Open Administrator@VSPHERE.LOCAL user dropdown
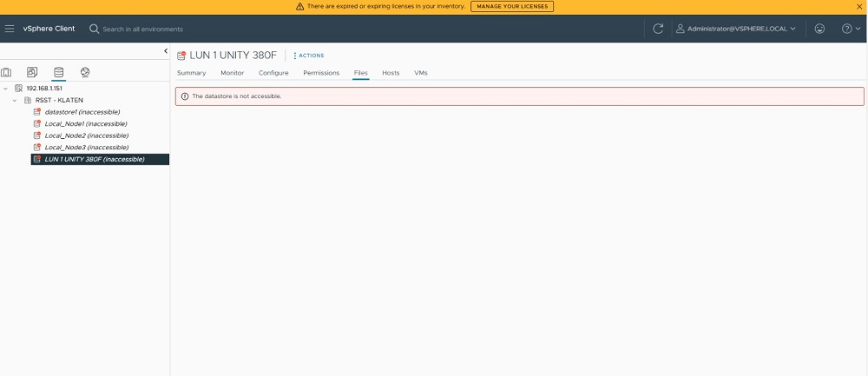Image resolution: width=868 pixels, height=376 pixels. coord(736,29)
